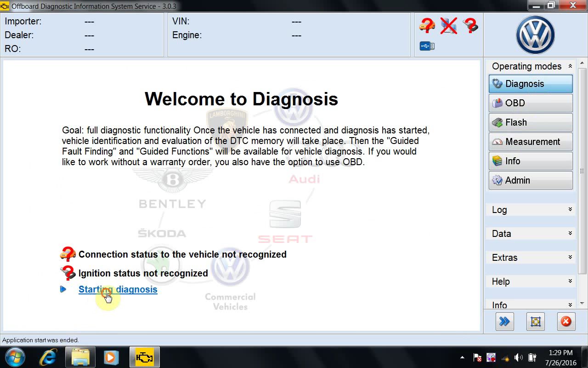Collapse the Operating modes section

(570, 66)
